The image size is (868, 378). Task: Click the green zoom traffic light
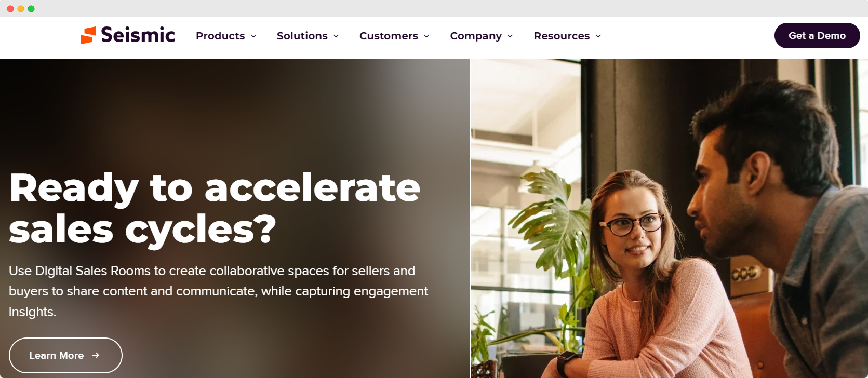coord(32,8)
